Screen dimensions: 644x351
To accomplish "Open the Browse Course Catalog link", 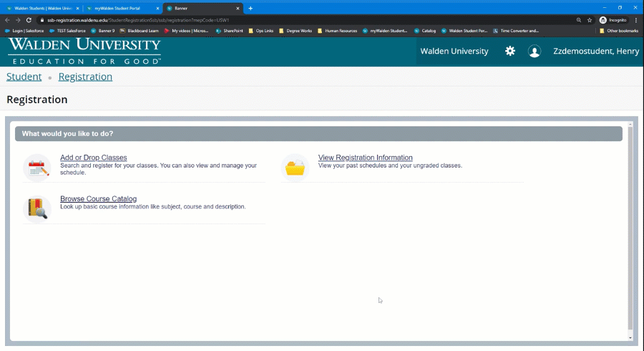I will tap(98, 198).
